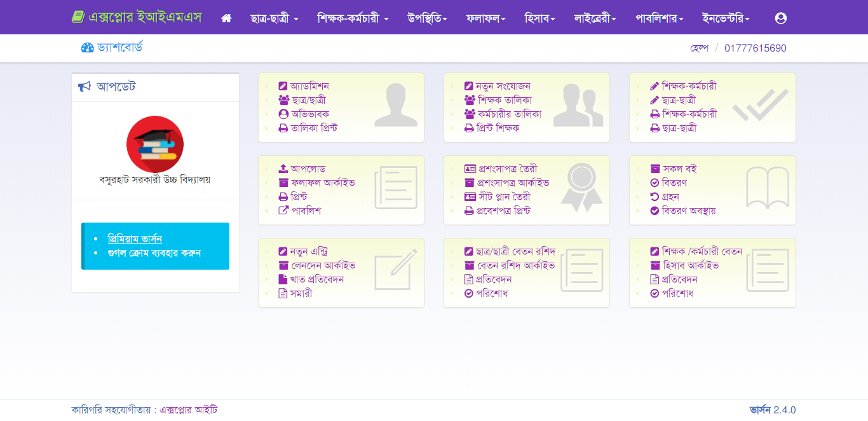Viewport: 868px width, 421px height.
Task: Open the লাইব্রেরী dropdown menu
Action: click(595, 18)
